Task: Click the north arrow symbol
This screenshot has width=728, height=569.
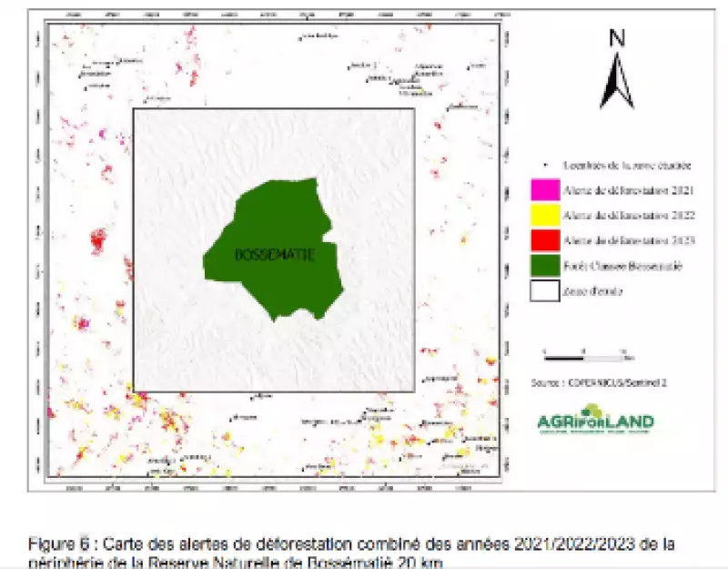Action: [x=617, y=81]
